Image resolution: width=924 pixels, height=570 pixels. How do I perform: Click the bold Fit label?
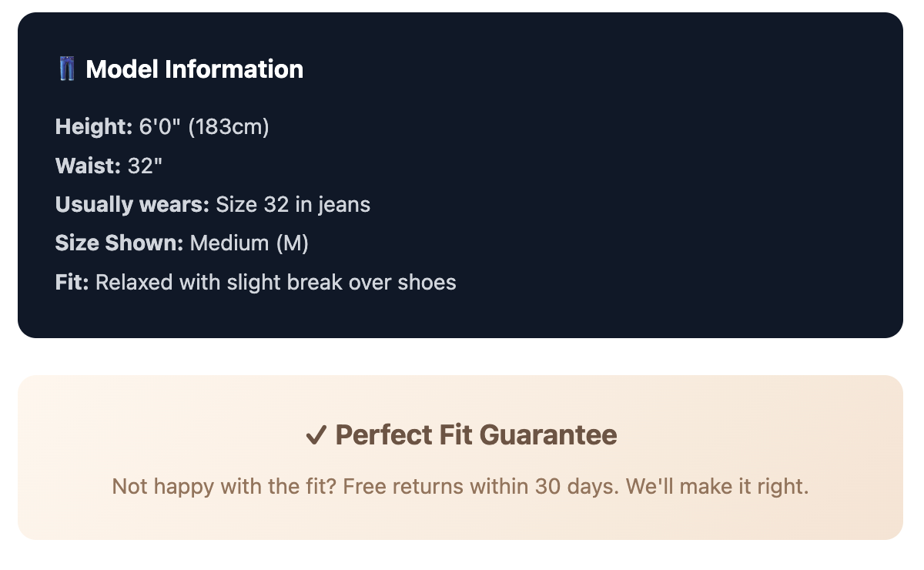click(x=72, y=282)
